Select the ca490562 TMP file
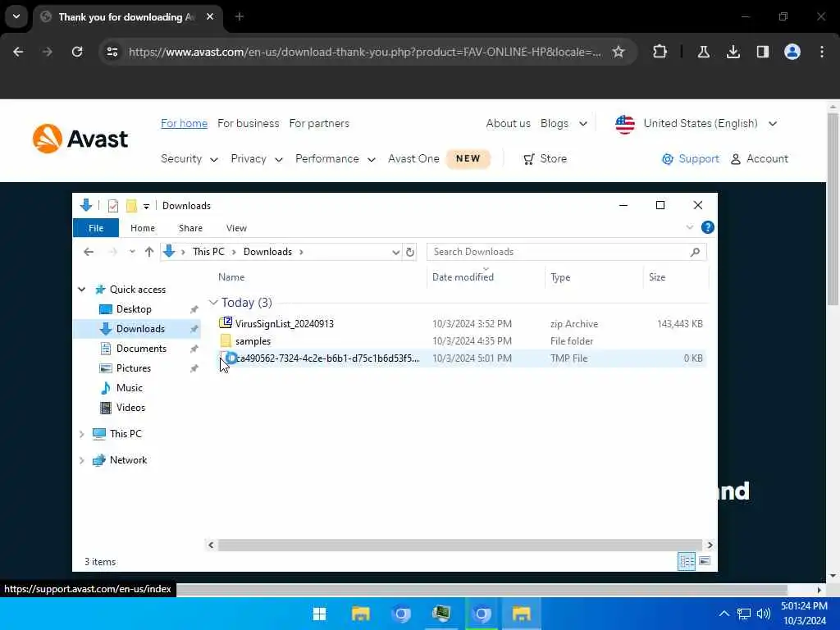Viewport: 840px width, 630px height. click(327, 358)
